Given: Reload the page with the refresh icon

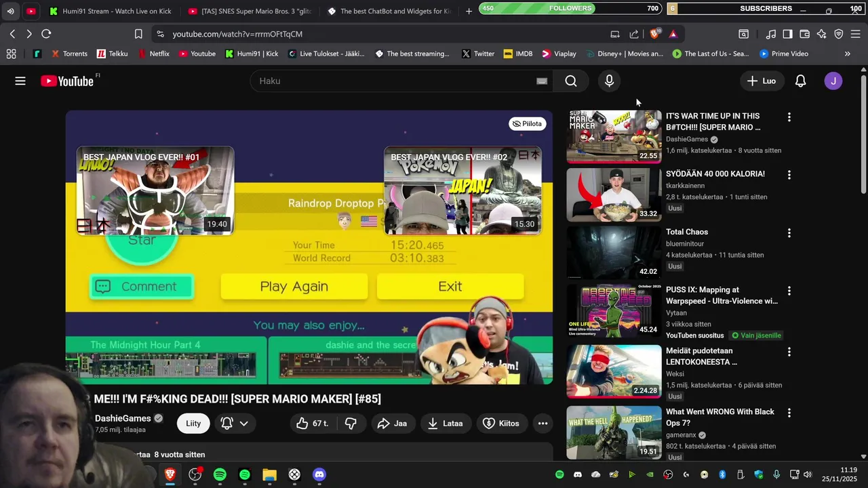Looking at the screenshot, I should click(x=46, y=34).
